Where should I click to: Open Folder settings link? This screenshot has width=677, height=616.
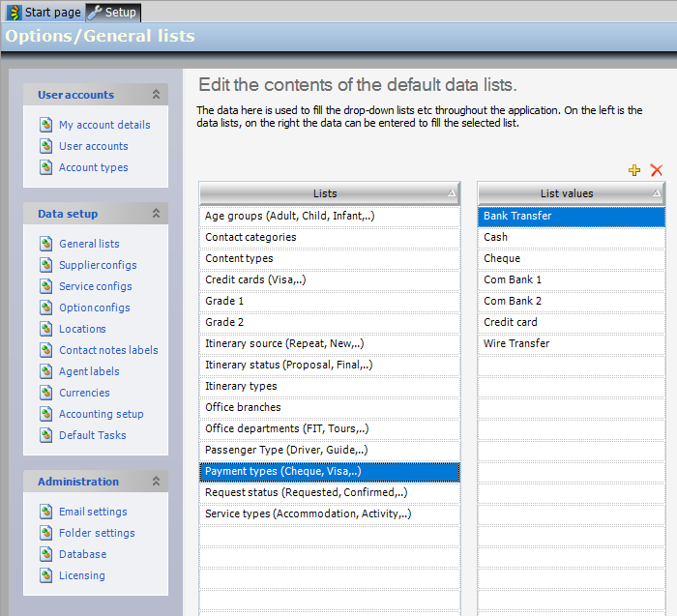(97, 533)
